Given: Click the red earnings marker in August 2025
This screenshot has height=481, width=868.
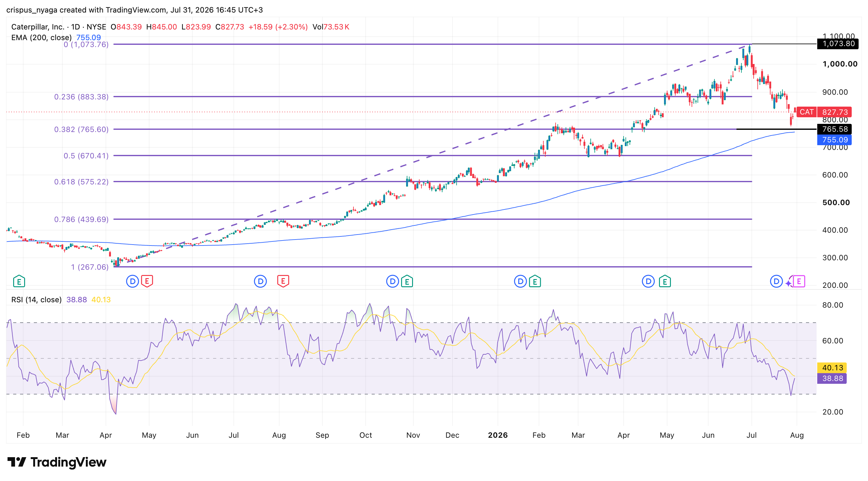Looking at the screenshot, I should [283, 281].
